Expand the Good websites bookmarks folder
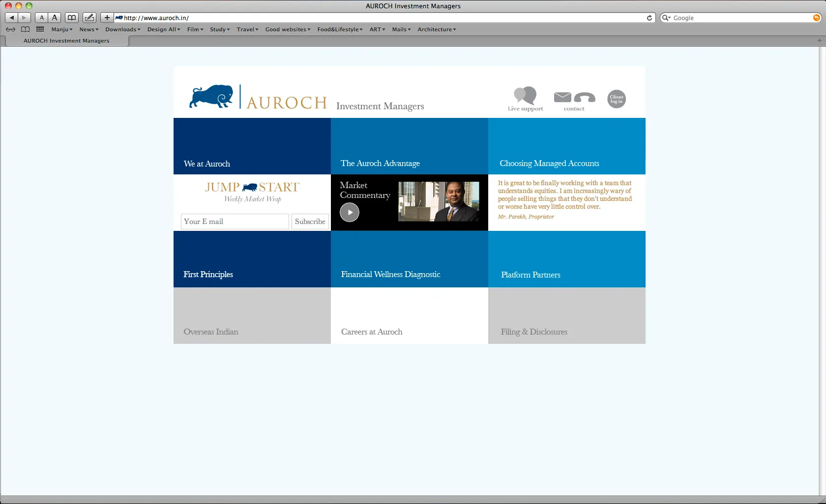 (x=288, y=29)
